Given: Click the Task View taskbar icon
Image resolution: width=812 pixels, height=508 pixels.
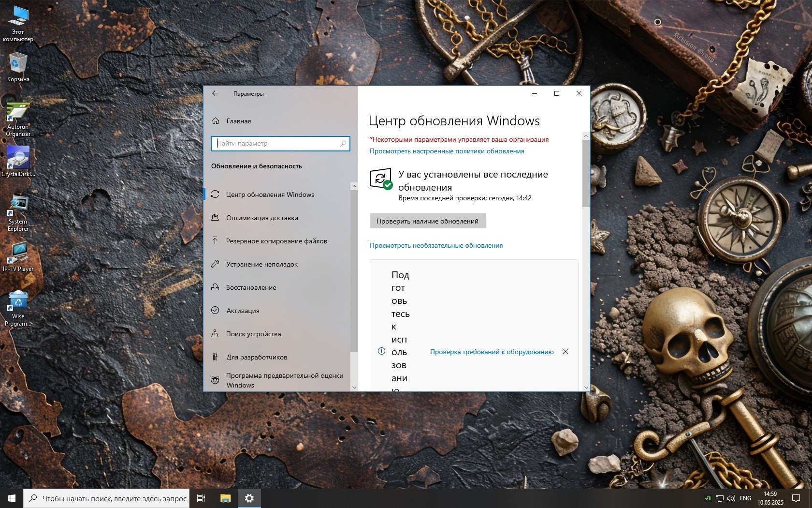Looking at the screenshot, I should (201, 498).
